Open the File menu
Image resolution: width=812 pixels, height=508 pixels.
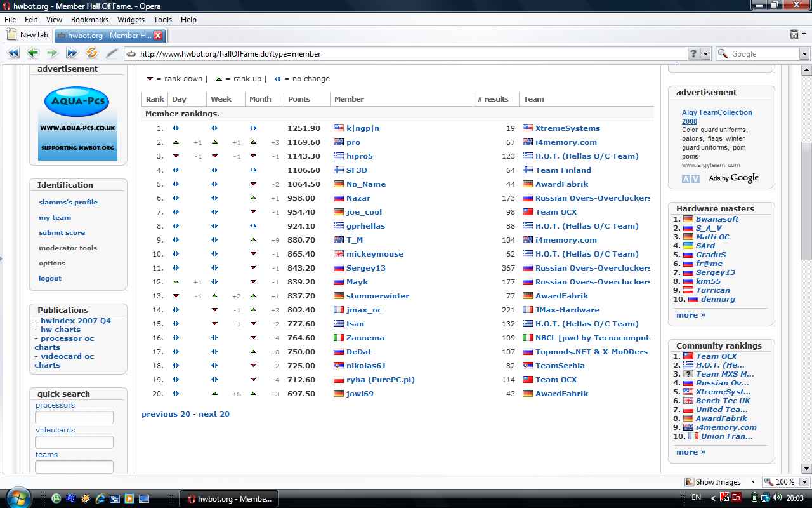[x=10, y=20]
